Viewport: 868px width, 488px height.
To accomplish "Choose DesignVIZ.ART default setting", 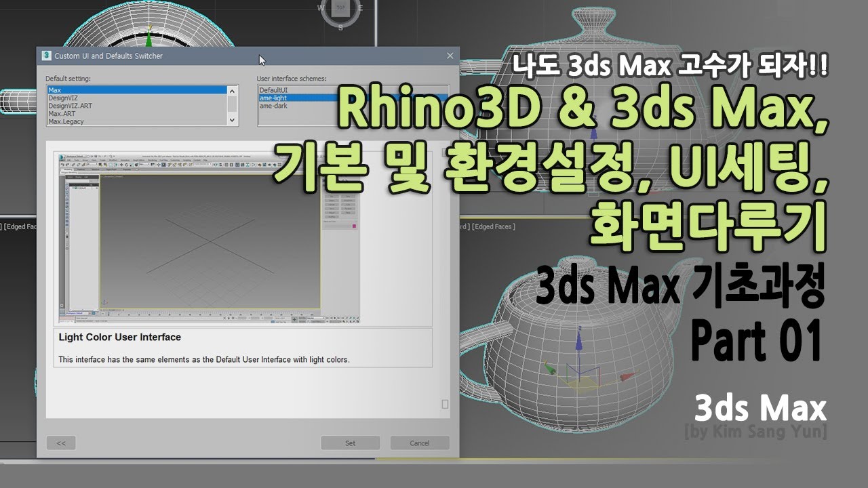I will click(x=136, y=106).
